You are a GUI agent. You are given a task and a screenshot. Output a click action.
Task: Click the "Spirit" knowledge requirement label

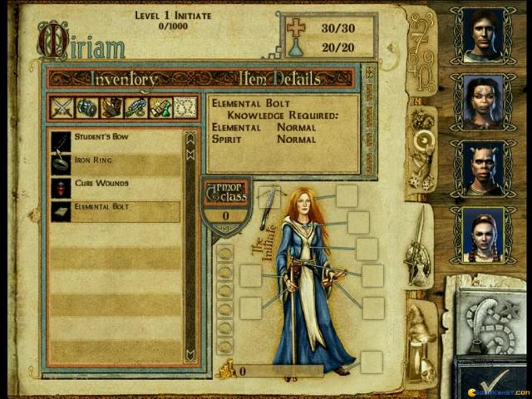(x=226, y=140)
